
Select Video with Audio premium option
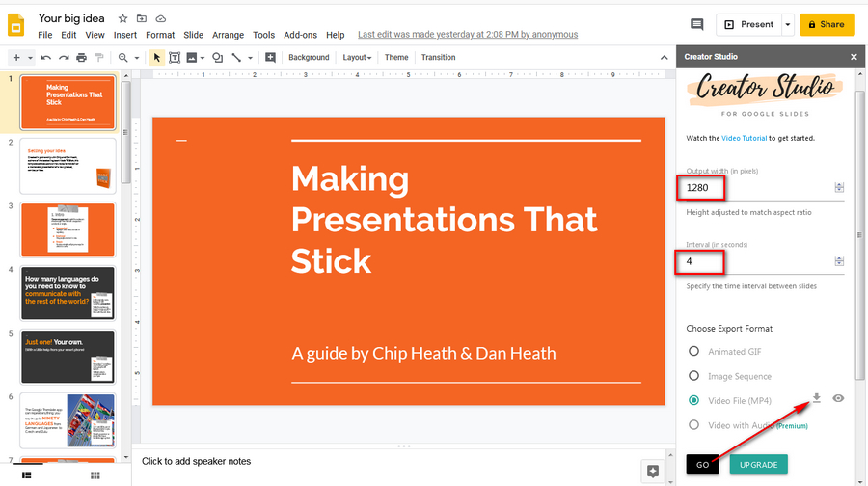tap(693, 425)
